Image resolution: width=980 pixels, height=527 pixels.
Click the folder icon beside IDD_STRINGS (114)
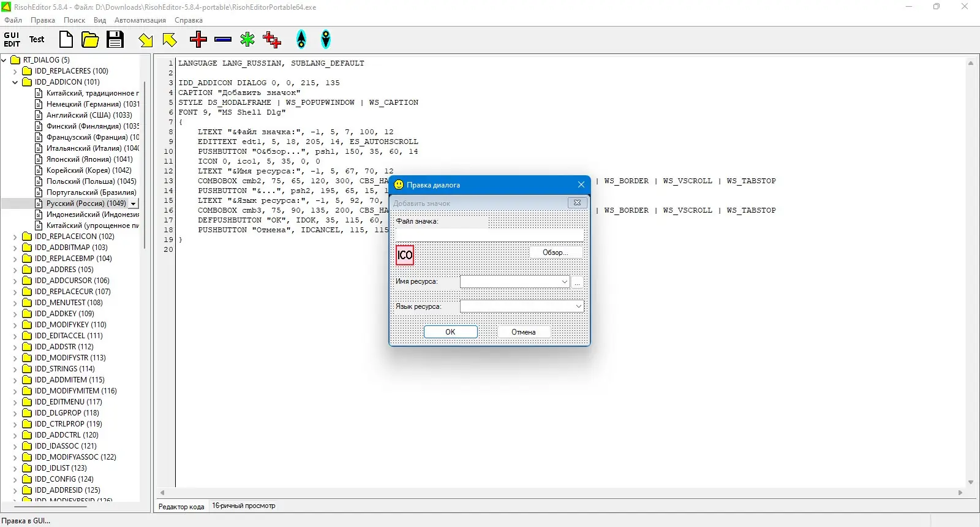click(x=27, y=369)
